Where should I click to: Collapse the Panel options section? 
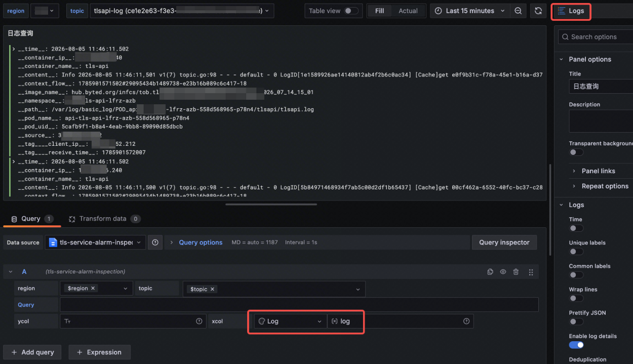pos(589,59)
